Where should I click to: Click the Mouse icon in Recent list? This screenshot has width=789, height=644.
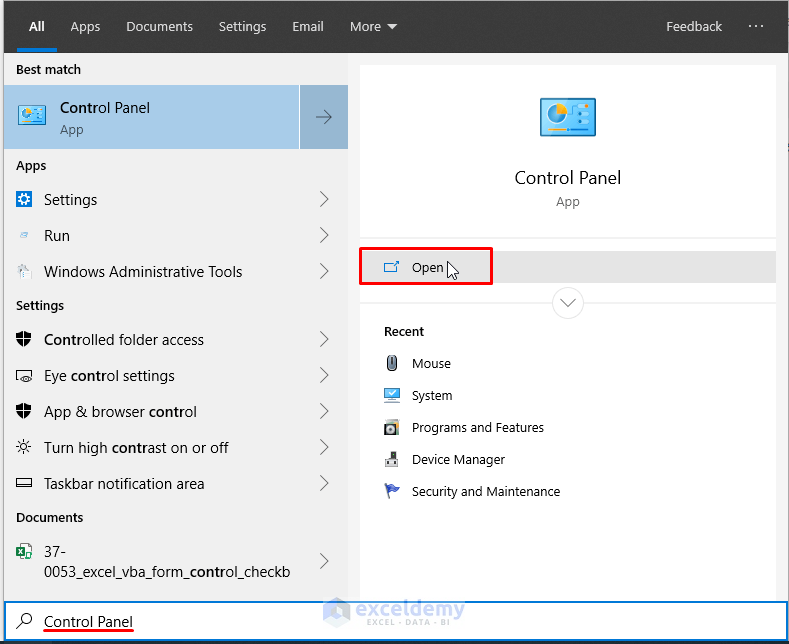click(x=391, y=363)
